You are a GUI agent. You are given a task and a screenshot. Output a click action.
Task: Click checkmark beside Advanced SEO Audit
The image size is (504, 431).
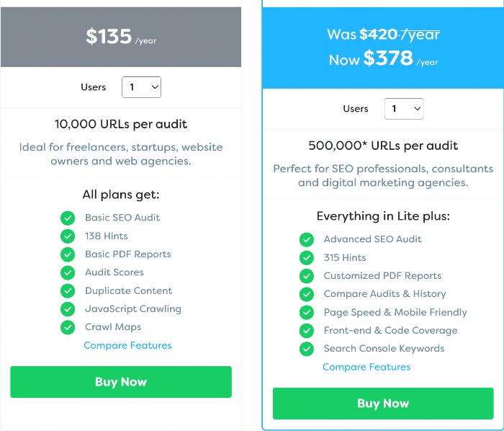click(307, 239)
